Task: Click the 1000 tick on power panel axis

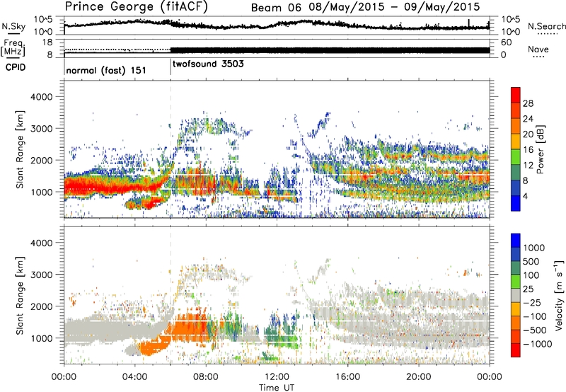Action: click(x=42, y=192)
